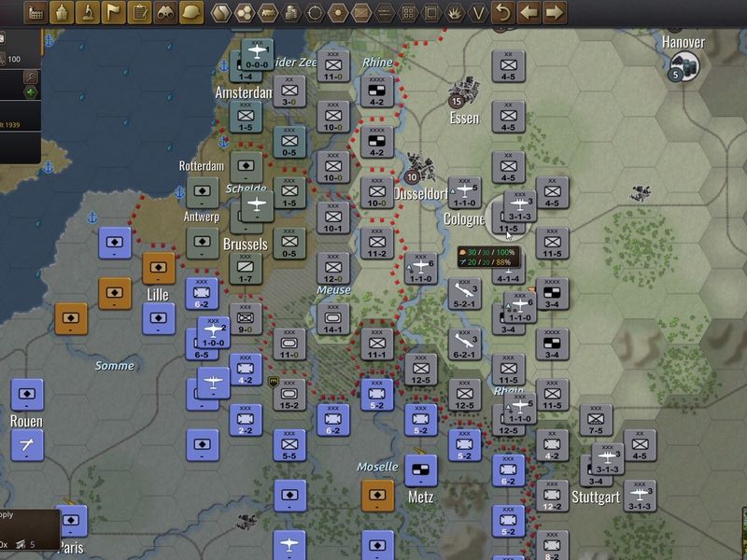Toggle the square frame overlay
The width and height of the screenshot is (747, 560).
click(431, 13)
